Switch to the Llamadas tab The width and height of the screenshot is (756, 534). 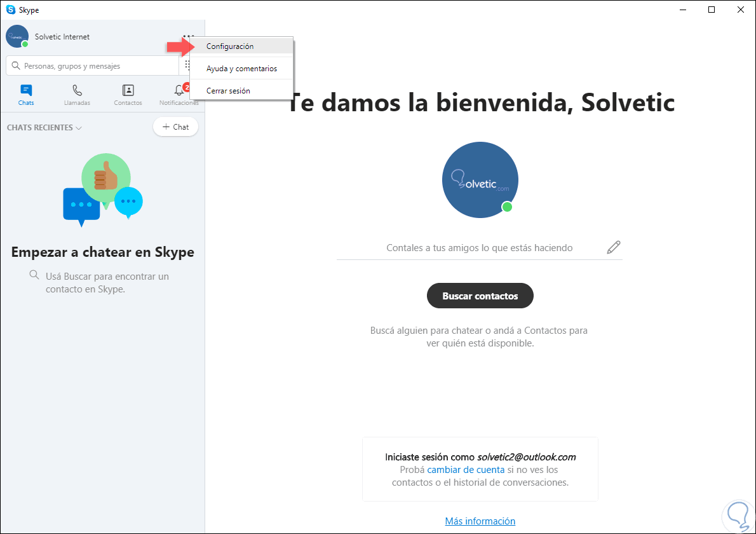click(77, 95)
